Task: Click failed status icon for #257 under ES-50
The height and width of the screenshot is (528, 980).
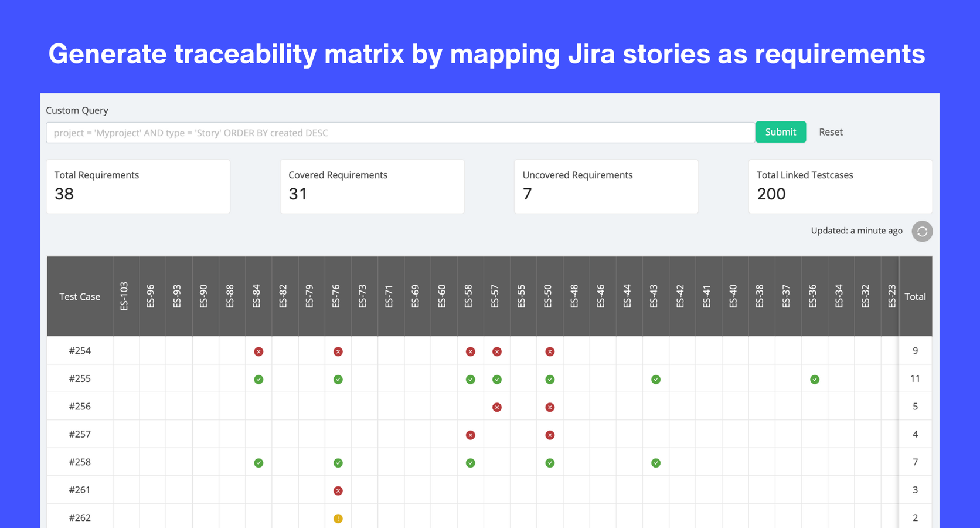Action: tap(550, 435)
